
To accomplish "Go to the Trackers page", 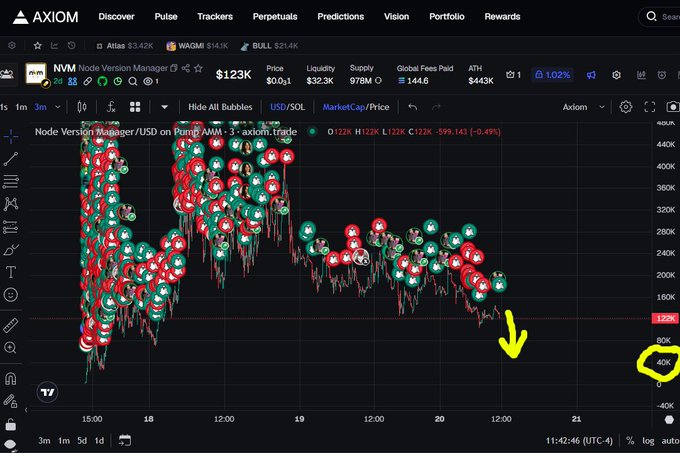I will pos(215,16).
